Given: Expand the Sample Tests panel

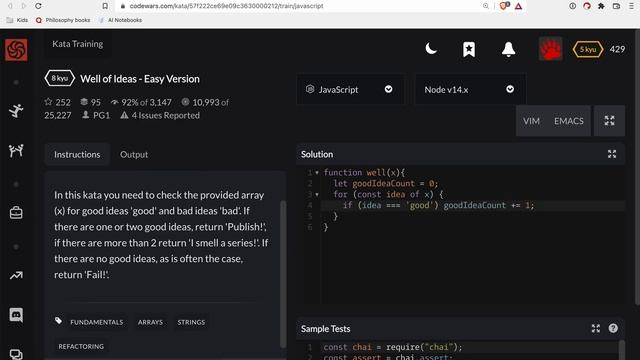Looking at the screenshot, I should [596, 328].
